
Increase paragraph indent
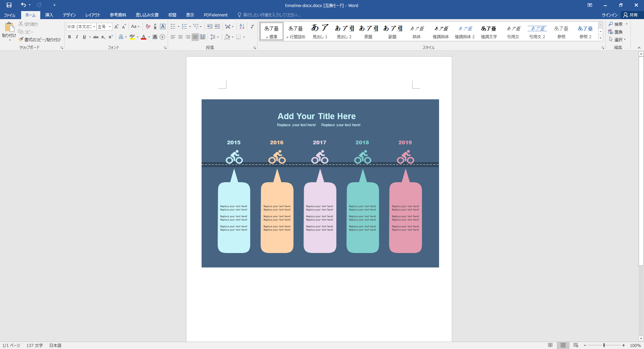point(217,27)
